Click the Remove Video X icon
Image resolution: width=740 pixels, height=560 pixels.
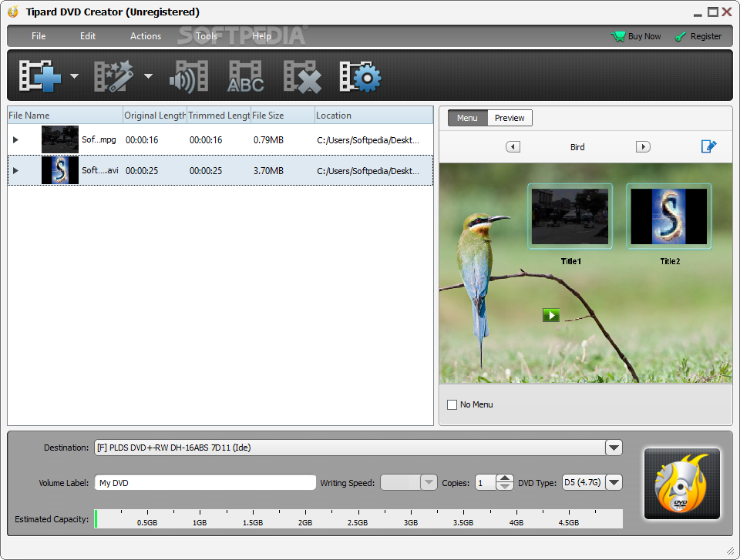click(x=302, y=76)
